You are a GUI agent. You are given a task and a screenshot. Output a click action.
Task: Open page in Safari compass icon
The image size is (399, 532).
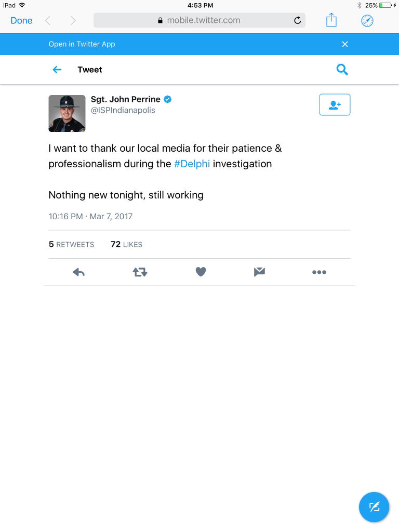pos(367,20)
